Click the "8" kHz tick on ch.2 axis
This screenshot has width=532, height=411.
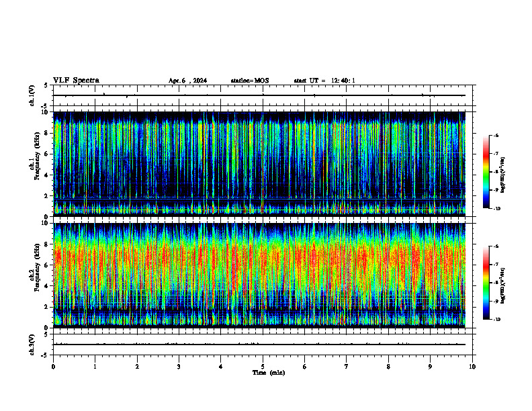(x=46, y=244)
